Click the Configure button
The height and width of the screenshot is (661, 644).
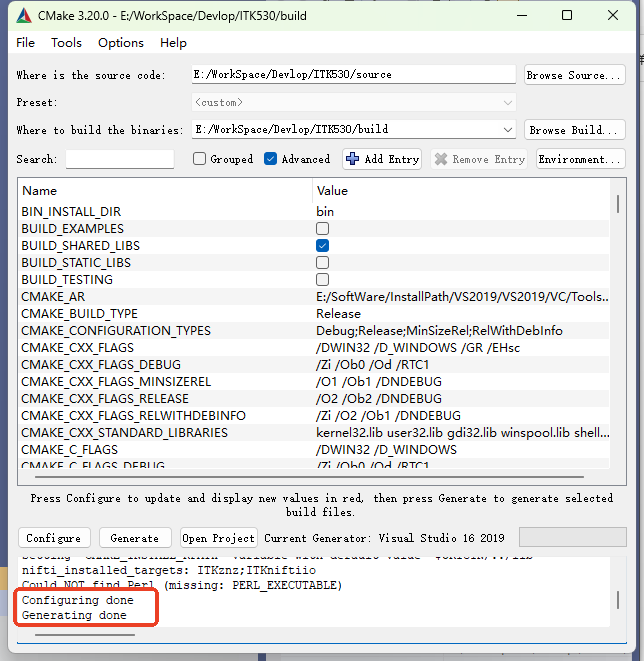tap(54, 538)
